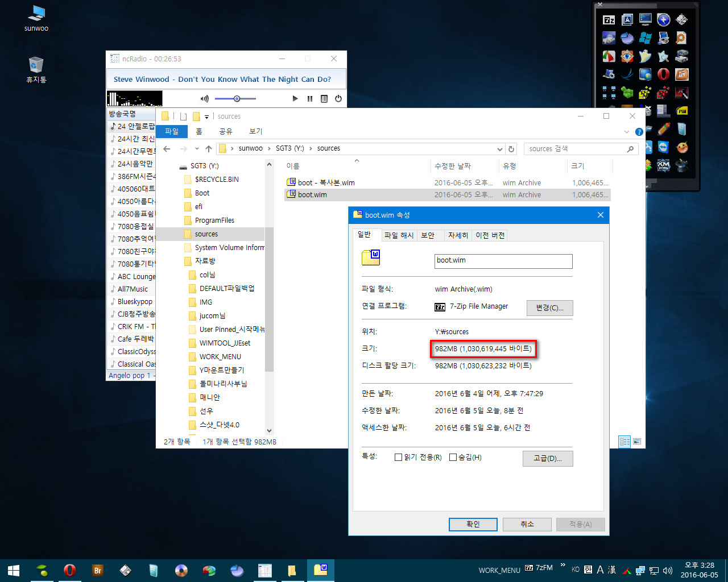
Task: Select the Boot folder in tree
Action: (x=202, y=193)
